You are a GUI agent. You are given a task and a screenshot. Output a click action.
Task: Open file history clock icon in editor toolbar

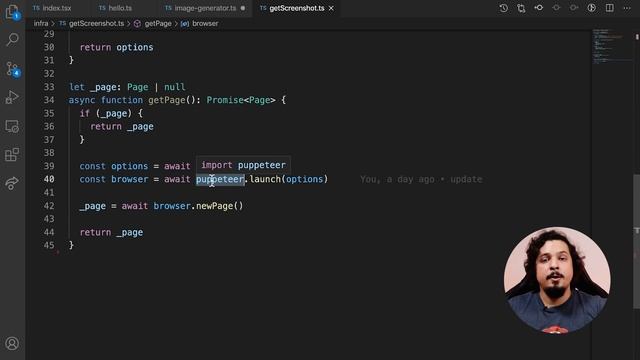[503, 8]
